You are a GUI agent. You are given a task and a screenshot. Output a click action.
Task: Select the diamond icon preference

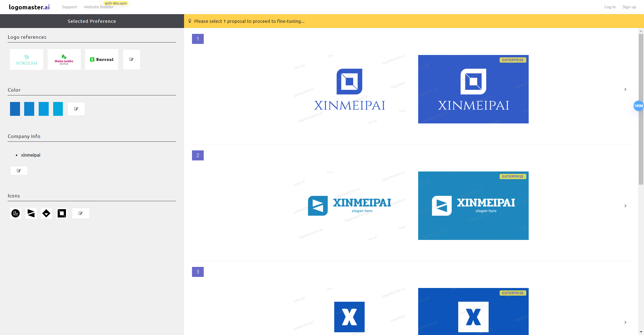pyautogui.click(x=46, y=213)
